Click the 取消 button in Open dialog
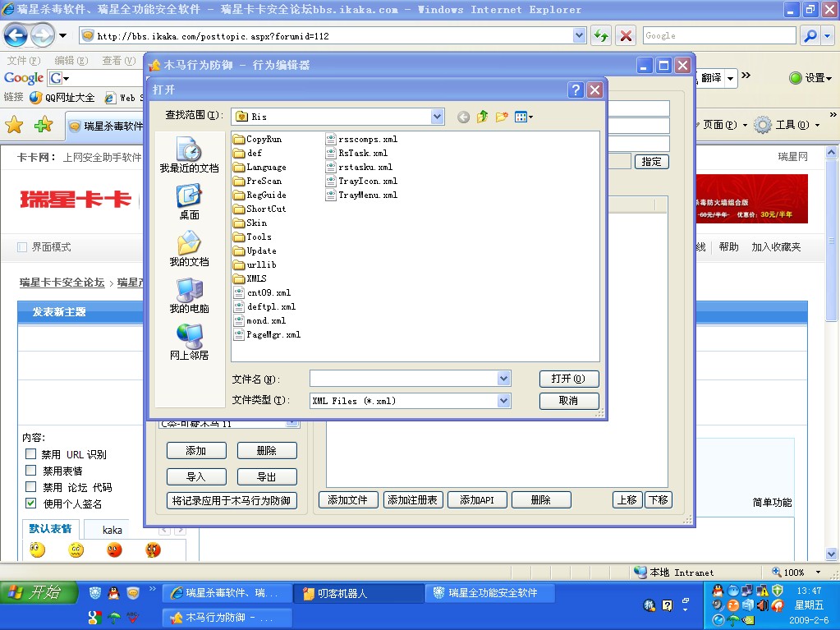Image resolution: width=840 pixels, height=630 pixels. point(569,401)
